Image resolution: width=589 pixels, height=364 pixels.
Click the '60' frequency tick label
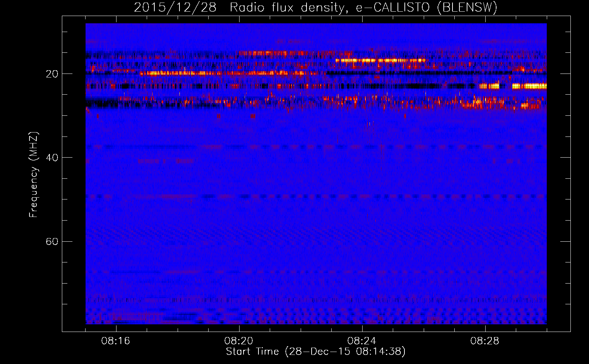click(x=52, y=242)
